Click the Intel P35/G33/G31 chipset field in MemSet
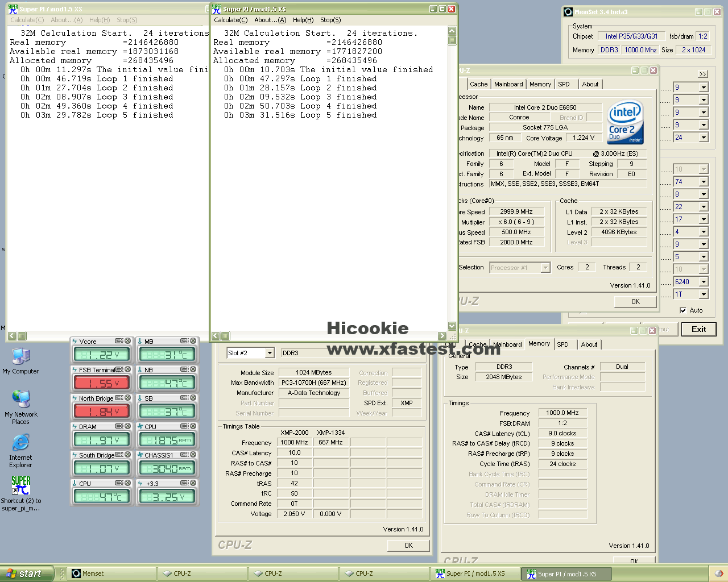 click(631, 36)
